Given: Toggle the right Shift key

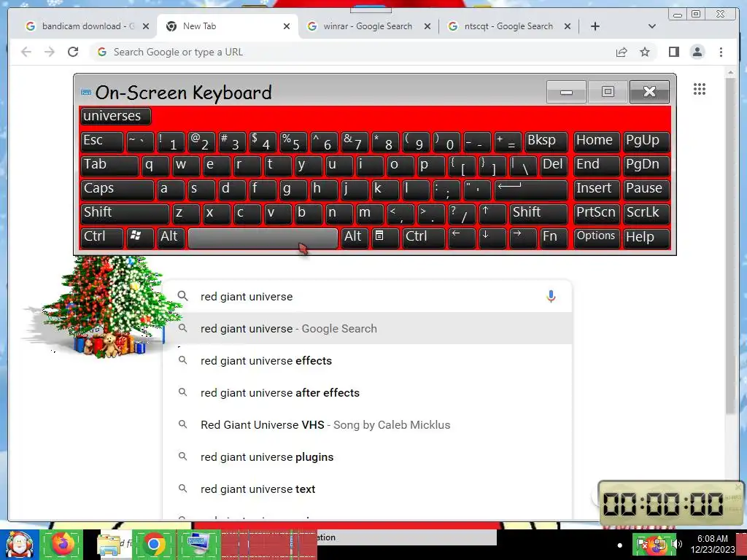Looking at the screenshot, I should [538, 214].
